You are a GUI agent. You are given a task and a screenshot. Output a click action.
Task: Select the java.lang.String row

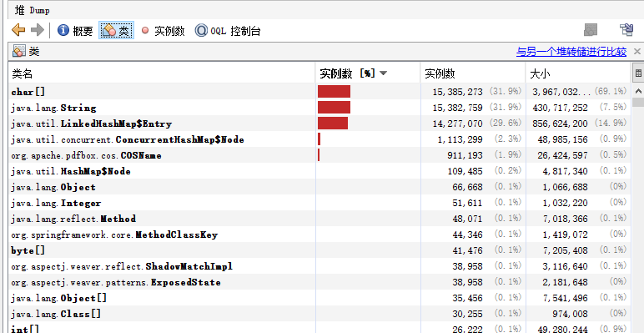click(319, 108)
